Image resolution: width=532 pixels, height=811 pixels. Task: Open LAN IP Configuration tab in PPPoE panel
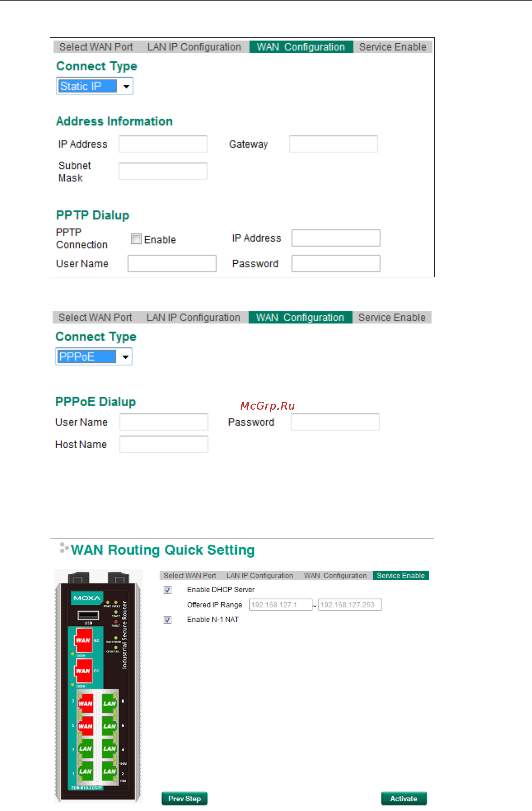pos(194,318)
